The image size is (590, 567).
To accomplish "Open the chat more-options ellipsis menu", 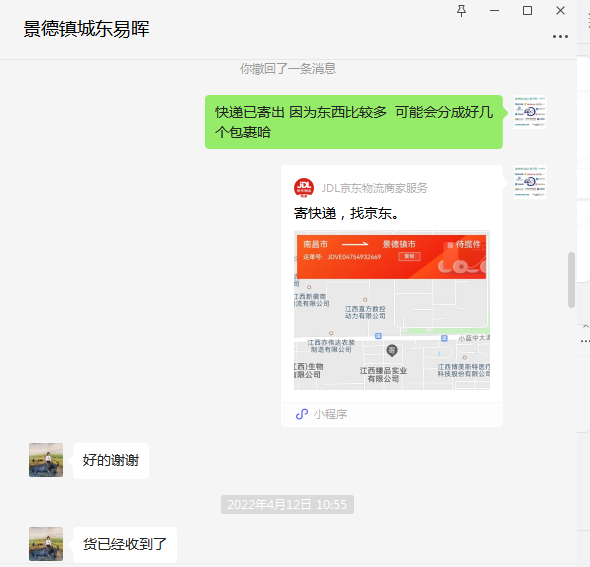I will (x=560, y=36).
